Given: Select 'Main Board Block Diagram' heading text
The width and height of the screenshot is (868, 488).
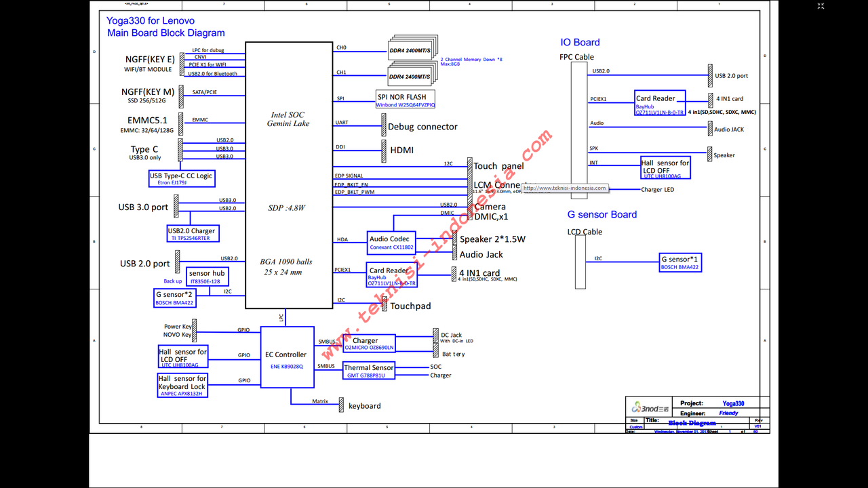Looking at the screenshot, I should coord(166,33).
